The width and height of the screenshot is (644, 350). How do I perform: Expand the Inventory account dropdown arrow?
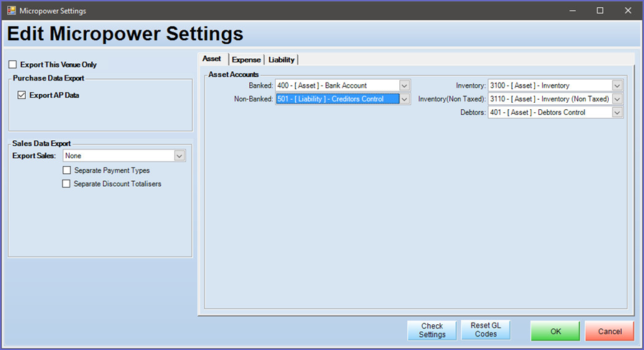[617, 86]
